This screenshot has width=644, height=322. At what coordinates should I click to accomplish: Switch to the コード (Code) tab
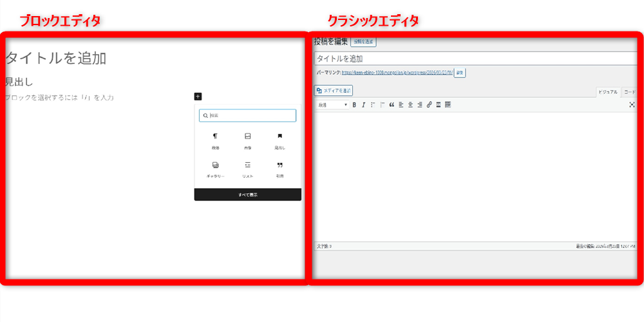[630, 92]
